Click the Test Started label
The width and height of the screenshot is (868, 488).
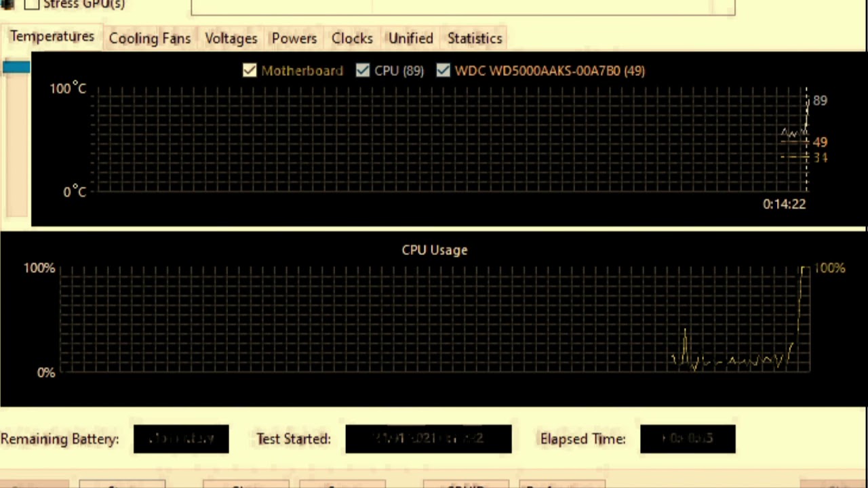pyautogui.click(x=294, y=439)
